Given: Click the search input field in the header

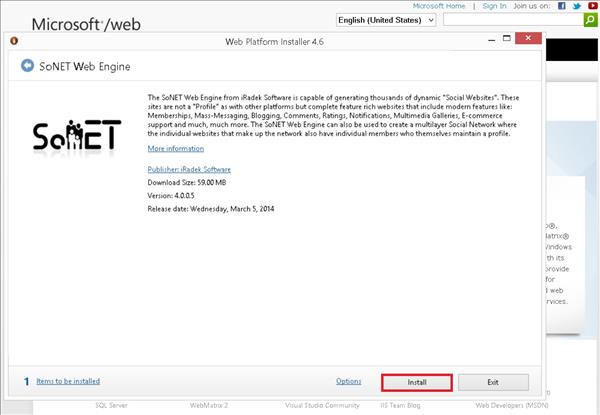Looking at the screenshot, I should (x=514, y=20).
